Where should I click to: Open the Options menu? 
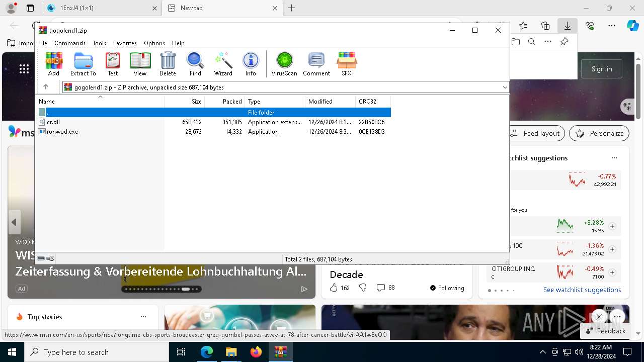tap(154, 43)
